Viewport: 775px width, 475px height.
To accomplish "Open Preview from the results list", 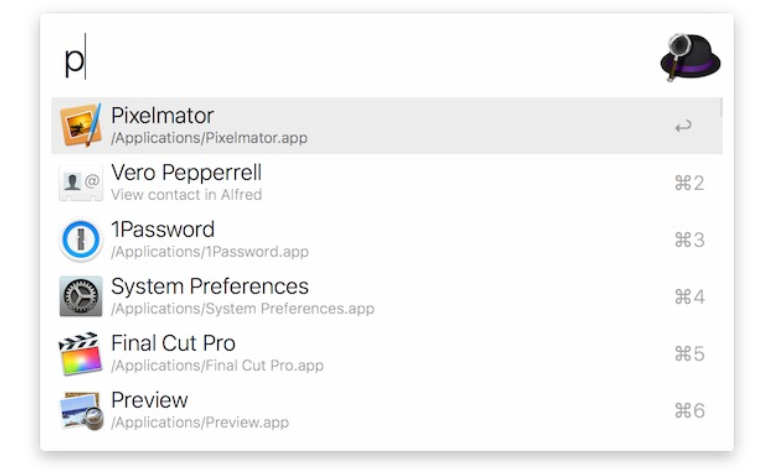I will pos(387,410).
